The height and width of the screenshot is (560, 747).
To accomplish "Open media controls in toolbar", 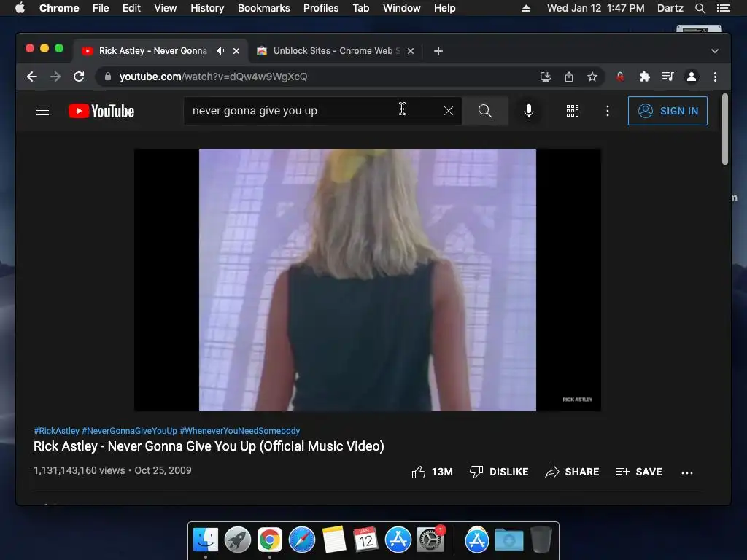I will pos(668,77).
